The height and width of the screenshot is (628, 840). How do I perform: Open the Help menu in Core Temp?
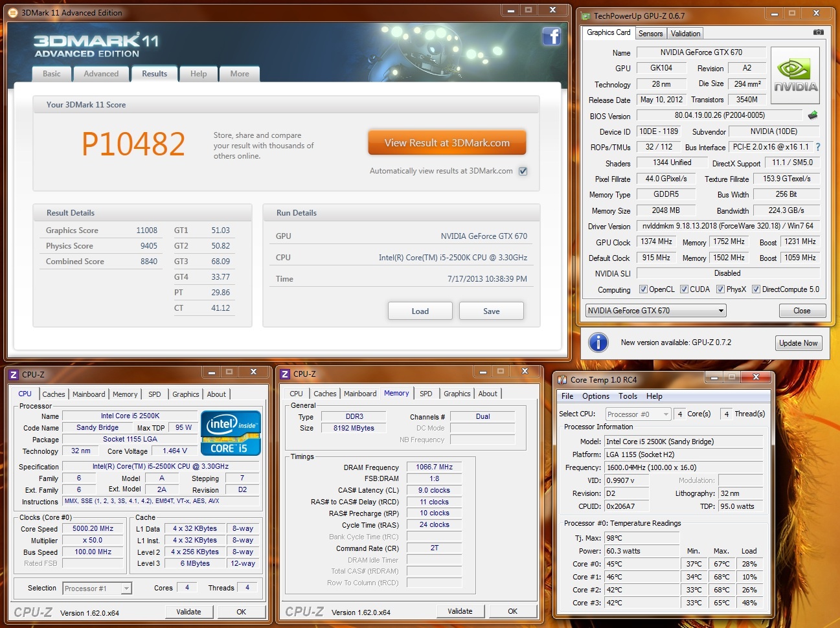tap(654, 396)
